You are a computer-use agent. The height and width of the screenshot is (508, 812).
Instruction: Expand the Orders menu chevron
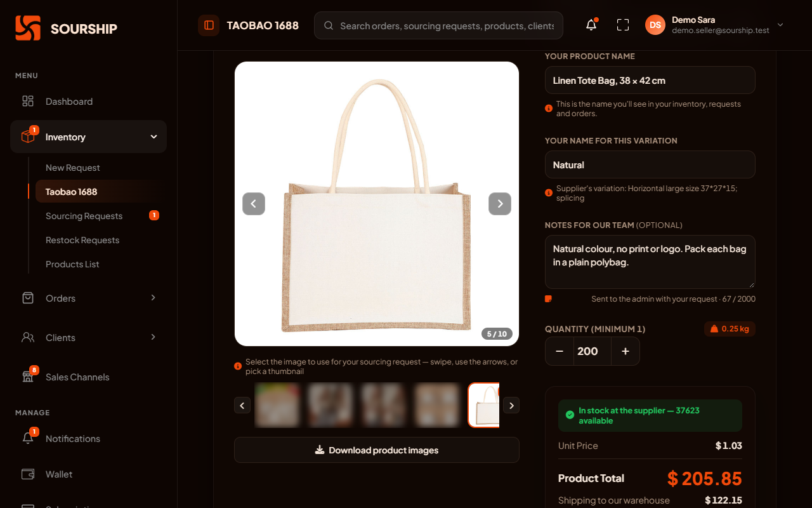[153, 298]
